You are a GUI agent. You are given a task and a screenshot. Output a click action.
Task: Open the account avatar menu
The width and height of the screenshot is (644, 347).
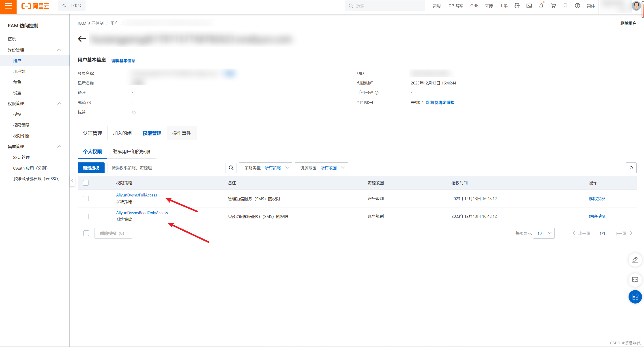[636, 6]
